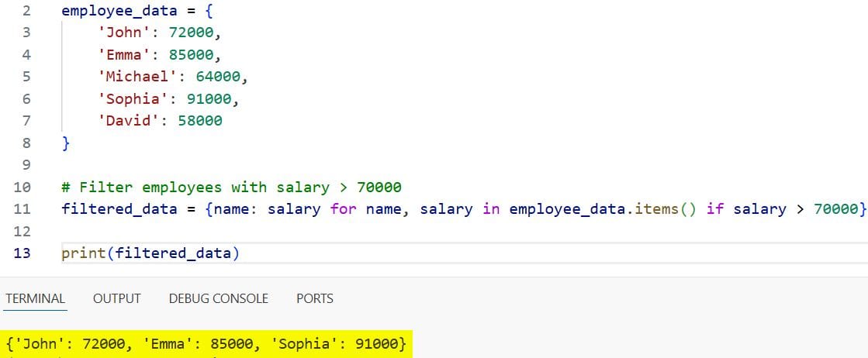Click the 'for' keyword in the comprehension
Screen dimensions: 868x358
coord(343,209)
